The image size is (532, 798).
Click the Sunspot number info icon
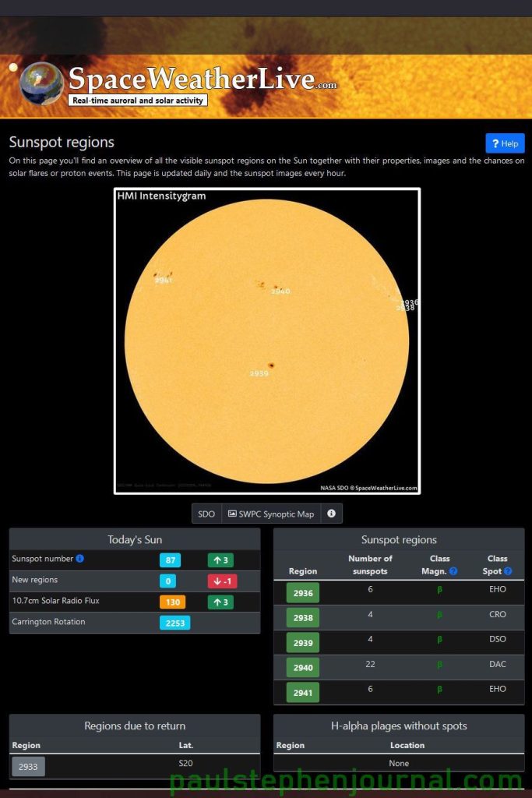(80, 558)
